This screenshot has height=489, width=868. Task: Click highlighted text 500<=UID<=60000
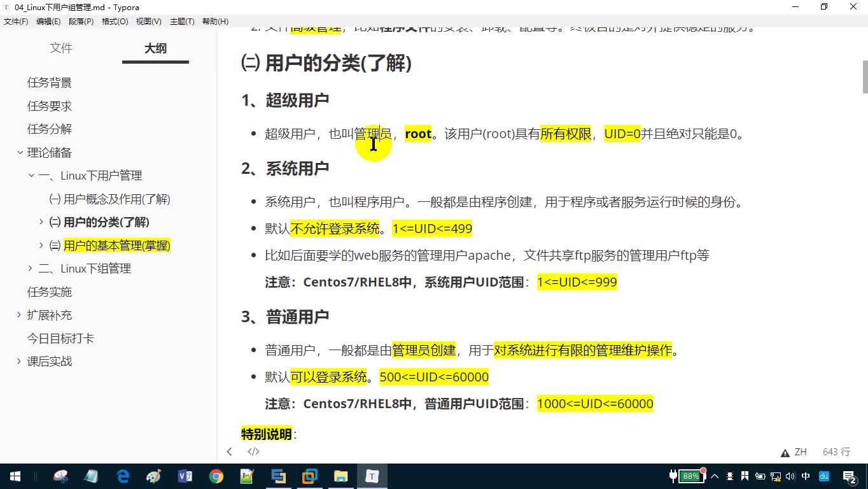pyautogui.click(x=434, y=377)
